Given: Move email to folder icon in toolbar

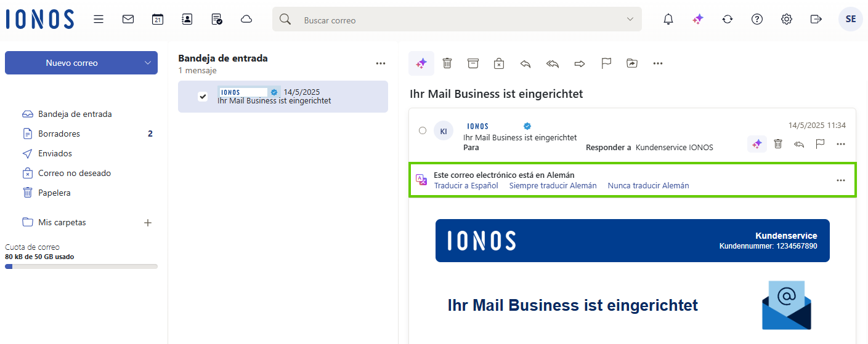Looking at the screenshot, I should click(x=632, y=63).
